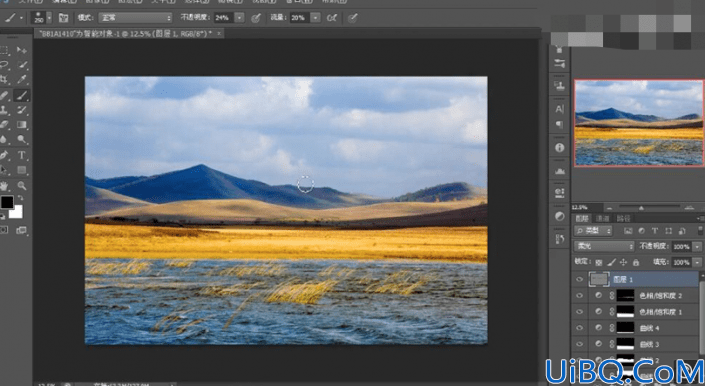Switch to the 路径 paths tab
705x386 pixels.
(623, 218)
